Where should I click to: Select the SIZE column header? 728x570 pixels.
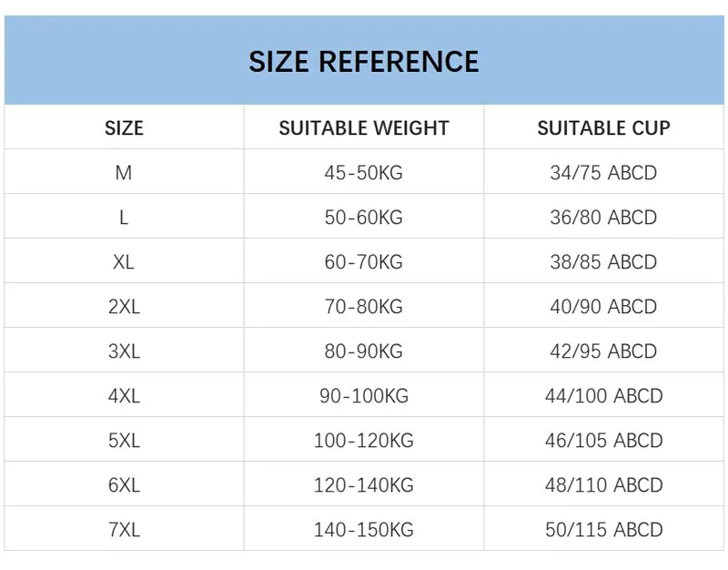tap(124, 128)
